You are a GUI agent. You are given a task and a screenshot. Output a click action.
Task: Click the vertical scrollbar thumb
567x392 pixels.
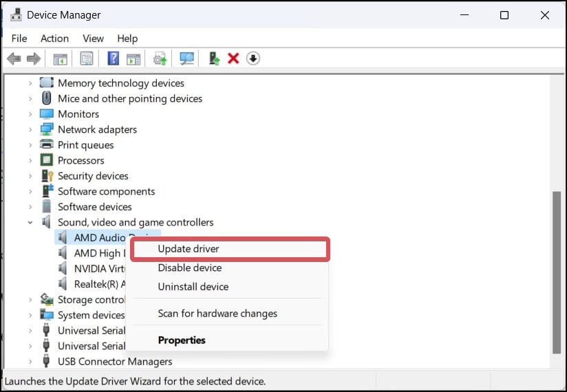point(557,273)
